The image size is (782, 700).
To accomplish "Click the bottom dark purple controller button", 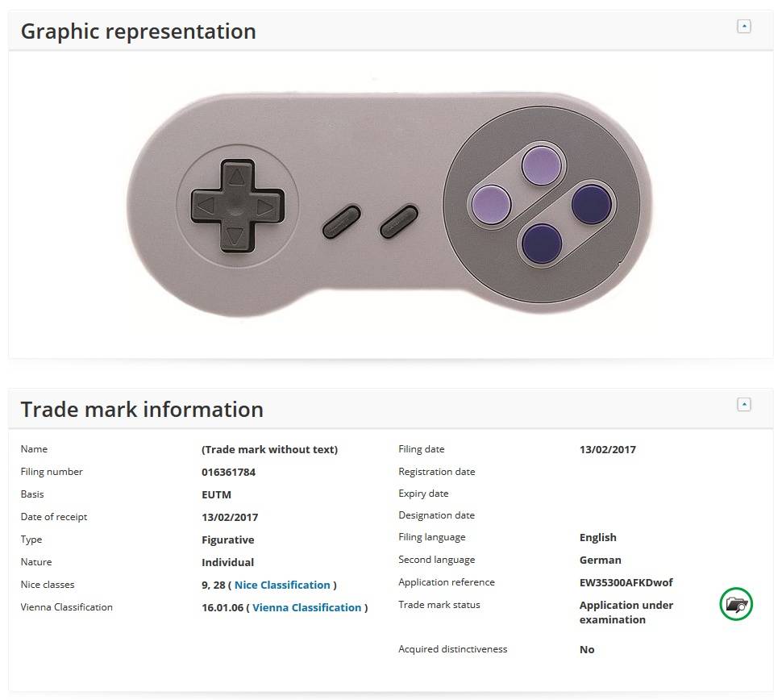I will [x=542, y=243].
